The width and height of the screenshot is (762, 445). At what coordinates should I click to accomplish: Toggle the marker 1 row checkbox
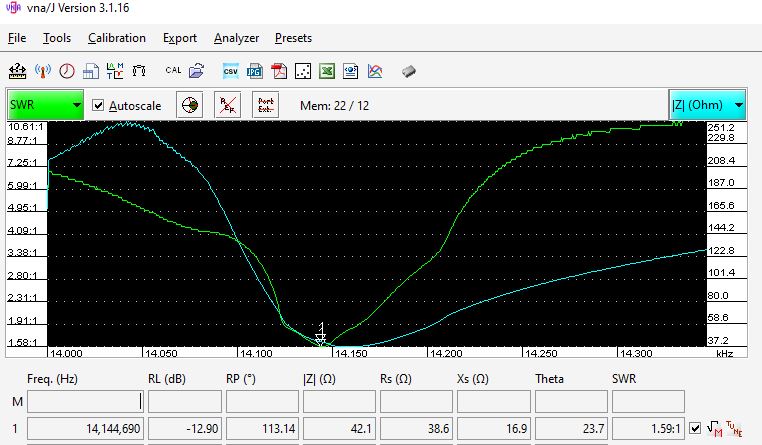[696, 428]
